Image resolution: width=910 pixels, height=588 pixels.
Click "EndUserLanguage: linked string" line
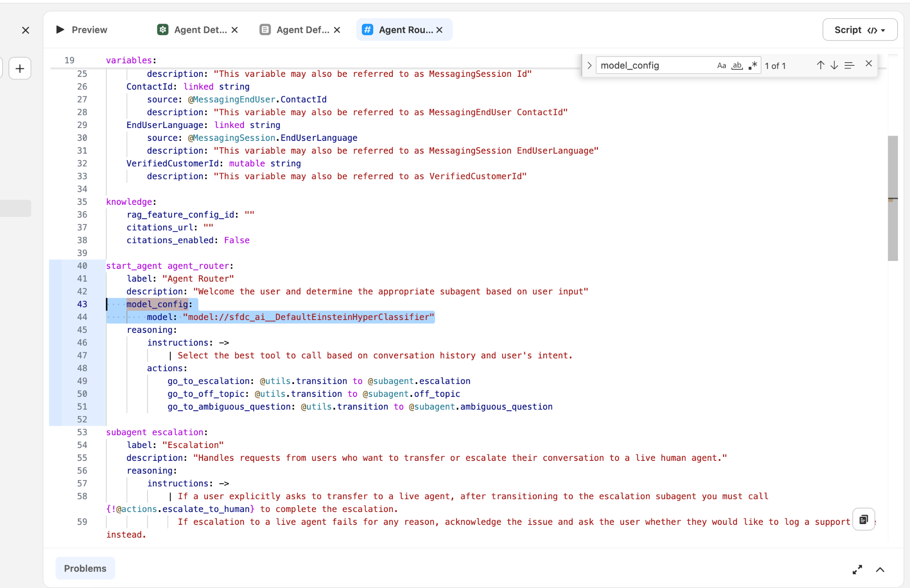pos(204,125)
